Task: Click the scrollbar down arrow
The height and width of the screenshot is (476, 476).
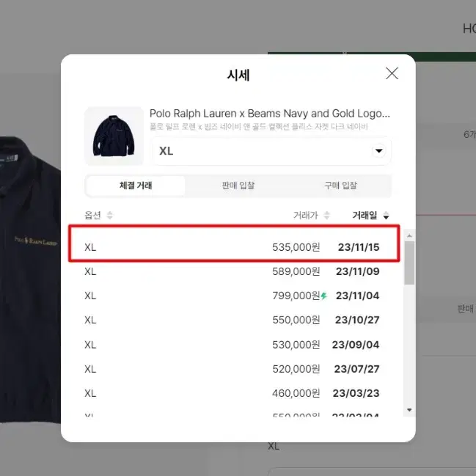Action: [x=409, y=410]
